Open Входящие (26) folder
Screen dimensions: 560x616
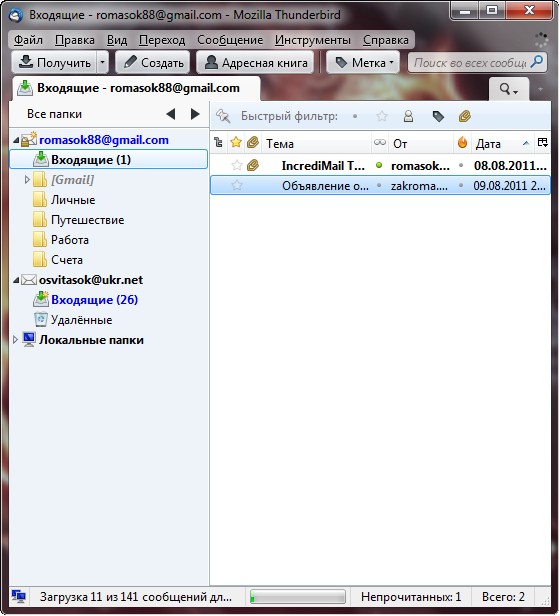coord(94,300)
